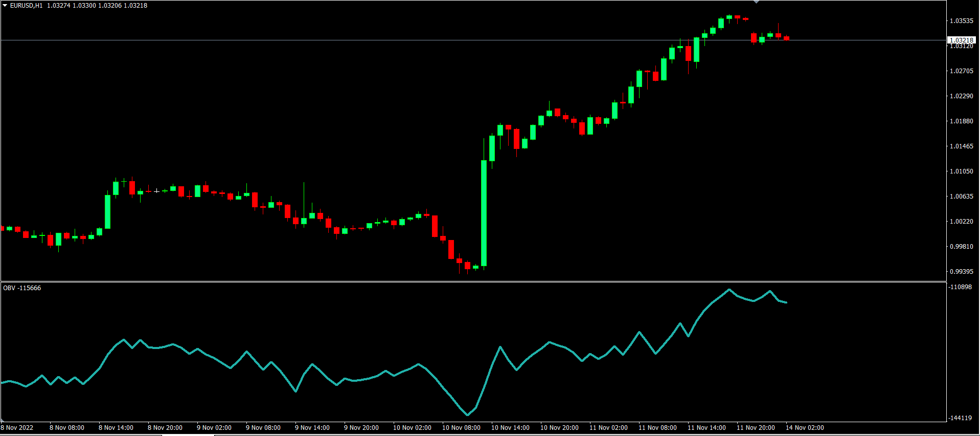This screenshot has width=980, height=436.
Task: Click the 10 Nov 14:00 time label
Action: point(510,428)
